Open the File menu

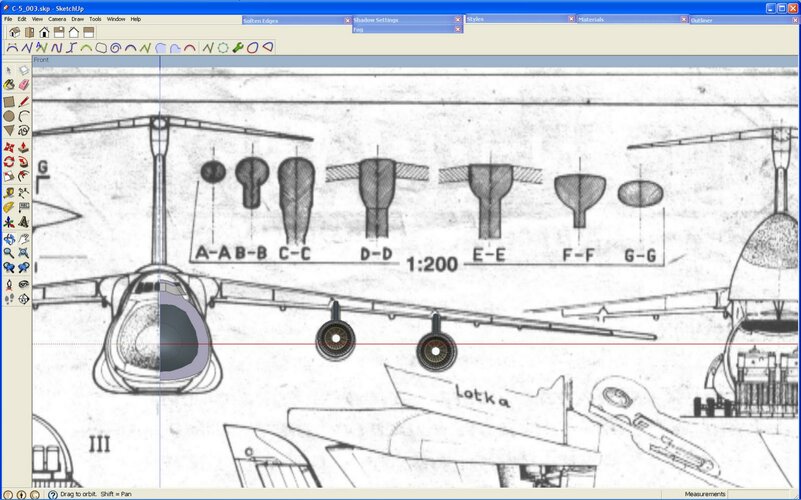(x=8, y=19)
